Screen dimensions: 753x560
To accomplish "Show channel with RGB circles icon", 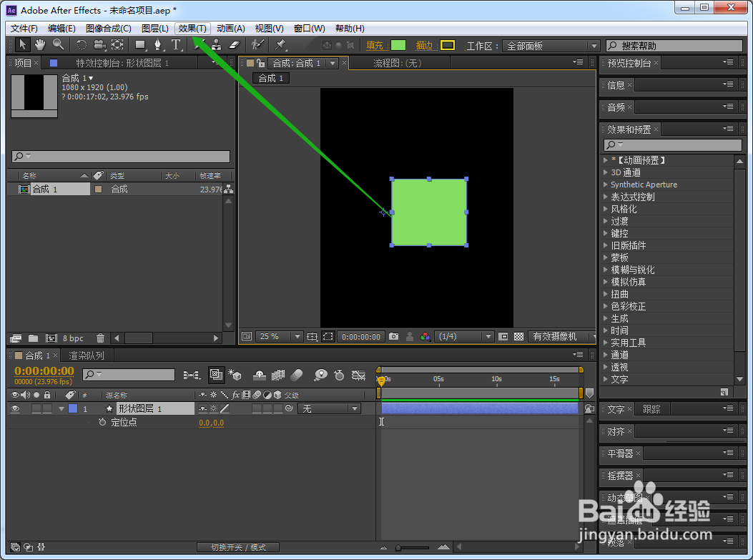I will 425,337.
